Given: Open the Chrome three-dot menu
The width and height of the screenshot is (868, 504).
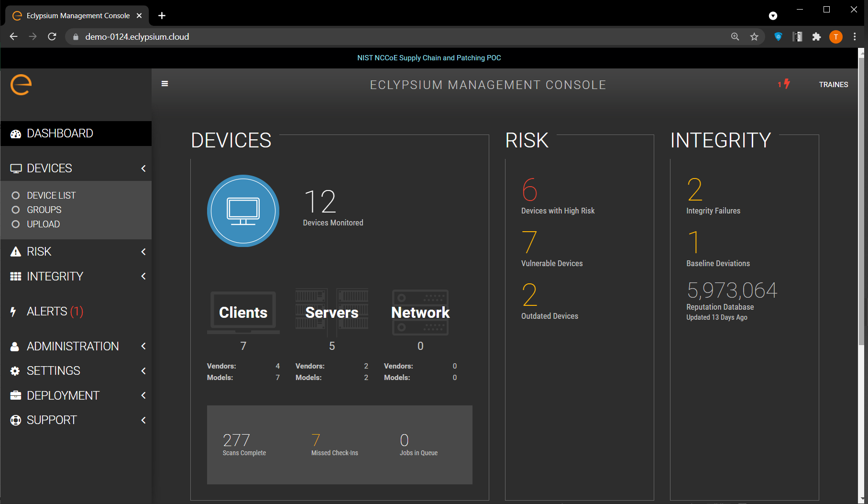Looking at the screenshot, I should 855,37.
